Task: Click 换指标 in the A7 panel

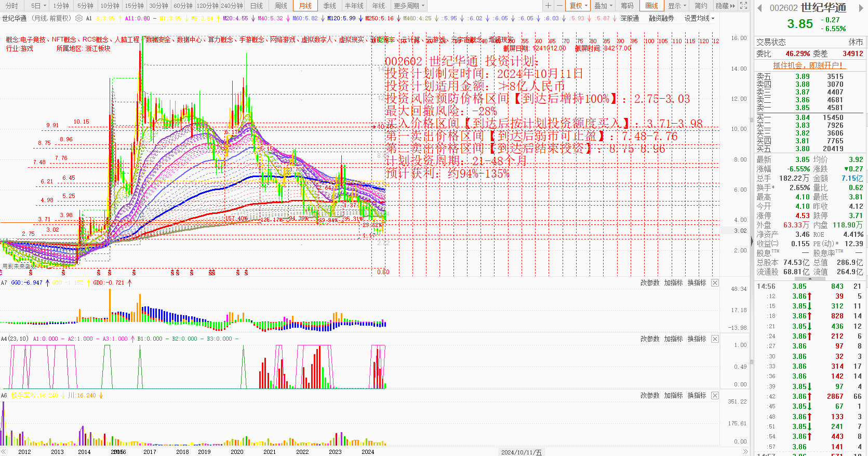Action: [697, 283]
